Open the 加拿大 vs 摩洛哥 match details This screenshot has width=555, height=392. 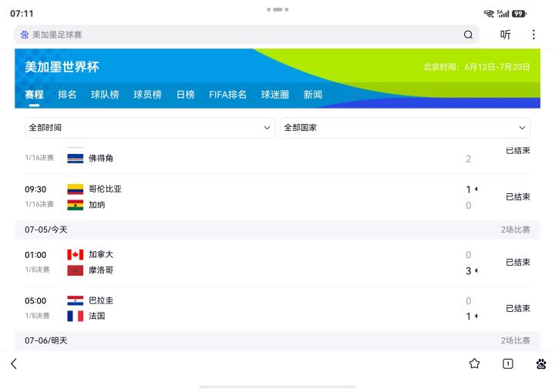tap(277, 262)
